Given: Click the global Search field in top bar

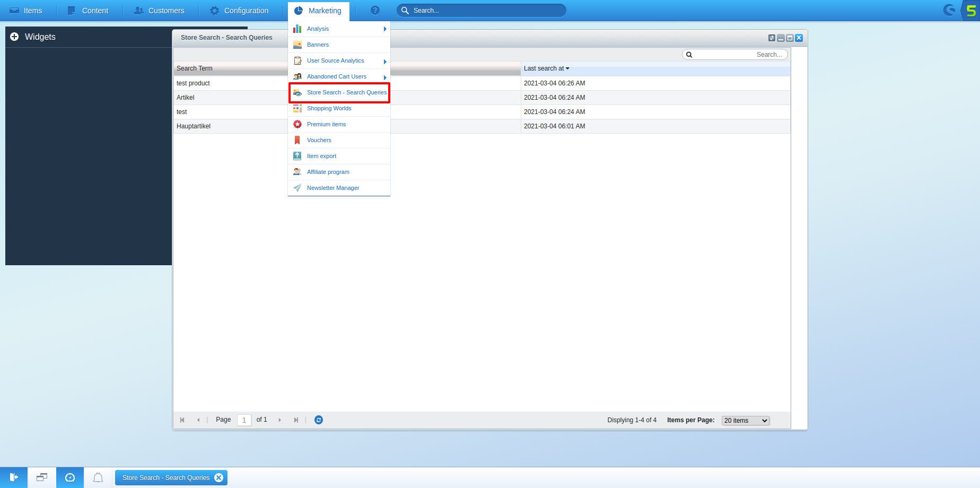Looking at the screenshot, I should pyautogui.click(x=482, y=11).
